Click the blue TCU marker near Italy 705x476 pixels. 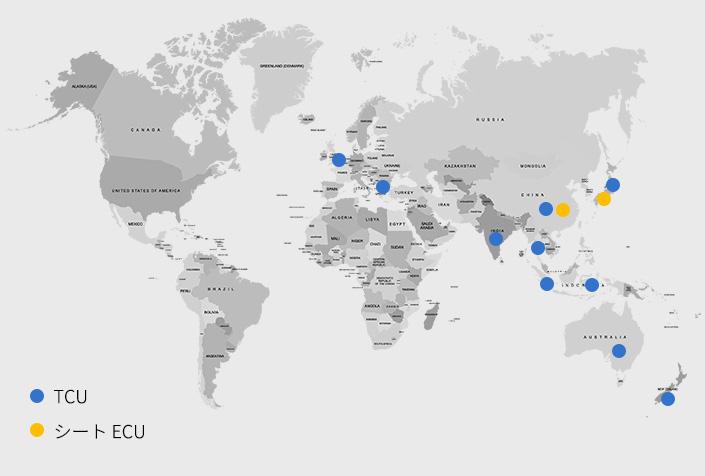tap(383, 187)
